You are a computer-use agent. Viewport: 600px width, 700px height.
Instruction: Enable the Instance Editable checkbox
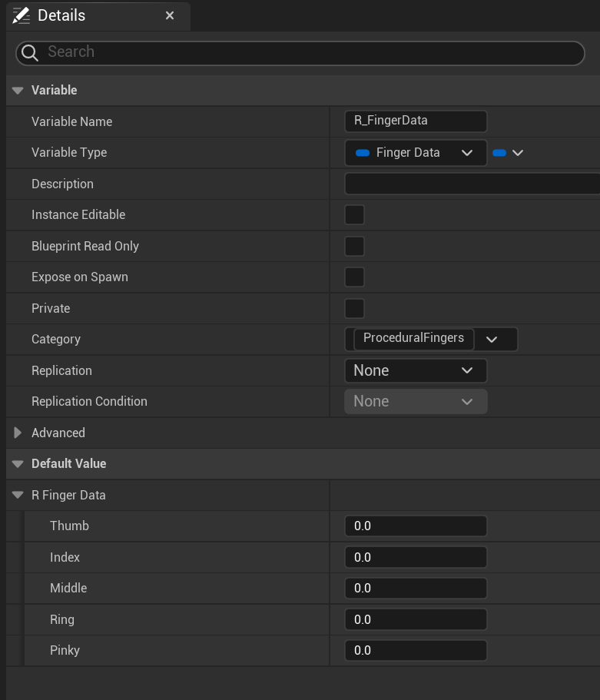click(x=354, y=215)
